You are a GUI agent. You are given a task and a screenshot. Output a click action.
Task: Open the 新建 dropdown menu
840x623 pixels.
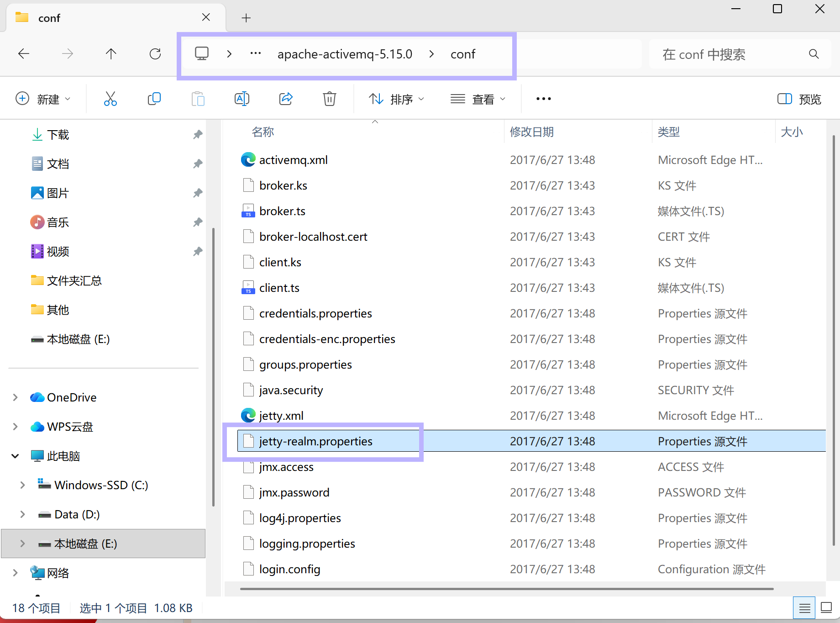(43, 99)
